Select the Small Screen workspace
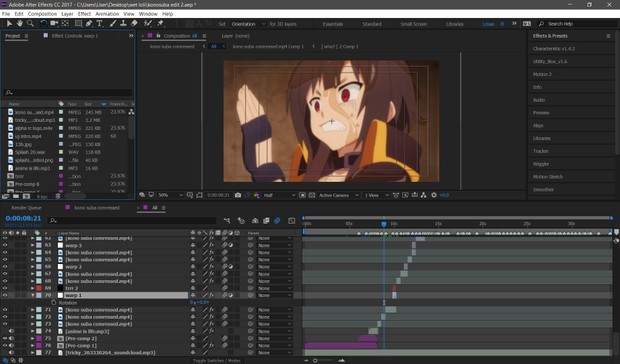Screen dimensions: 620x364 pos(414,24)
